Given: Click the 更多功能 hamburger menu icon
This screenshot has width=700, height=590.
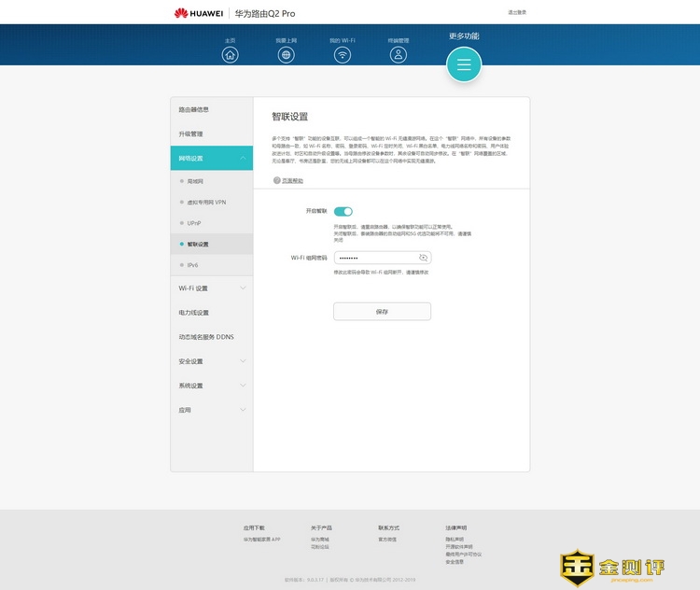Looking at the screenshot, I should coord(464,64).
